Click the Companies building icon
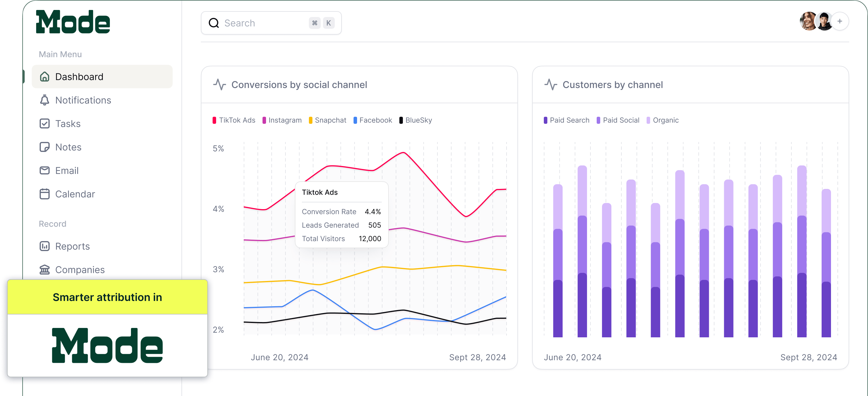The height and width of the screenshot is (396, 868). [44, 270]
